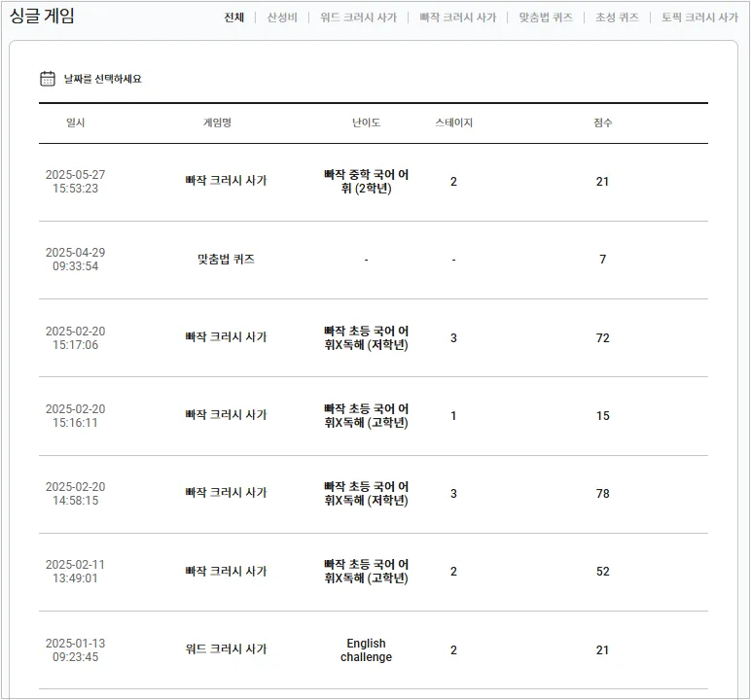Switch to the '빠작 크러시 사가' tab
Screen dimensions: 751x700
pyautogui.click(x=458, y=17)
